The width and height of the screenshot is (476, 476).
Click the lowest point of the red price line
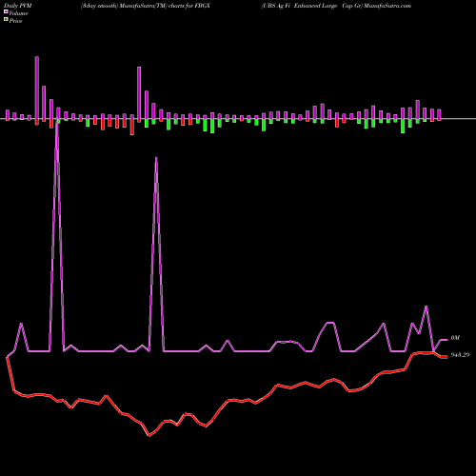(149, 436)
